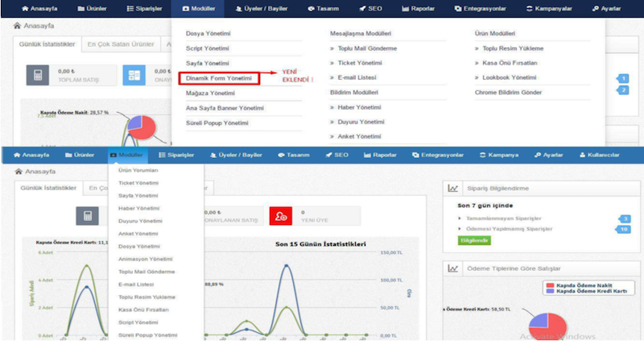Click the calculator icon beside TOPLAM SATIŞ
Image resolution: width=644 pixels, height=341 pixels.
(37, 75)
